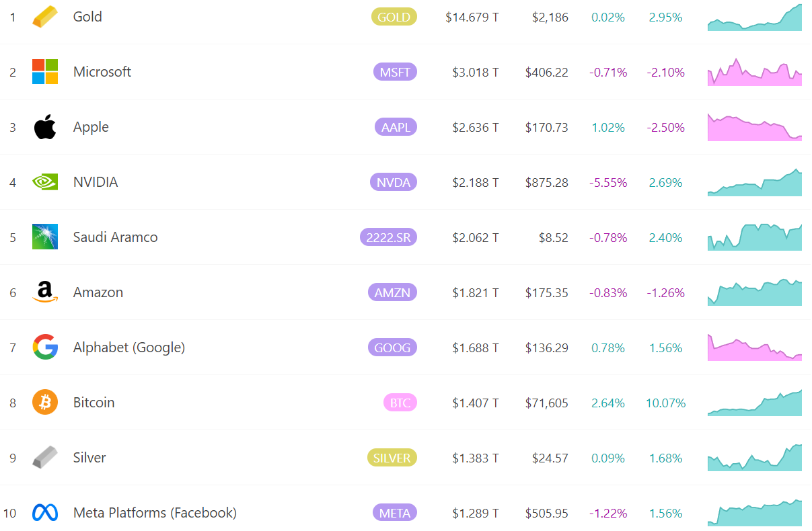Click Silver's market cap $1.383 T
The image size is (812, 531).
[x=476, y=458]
